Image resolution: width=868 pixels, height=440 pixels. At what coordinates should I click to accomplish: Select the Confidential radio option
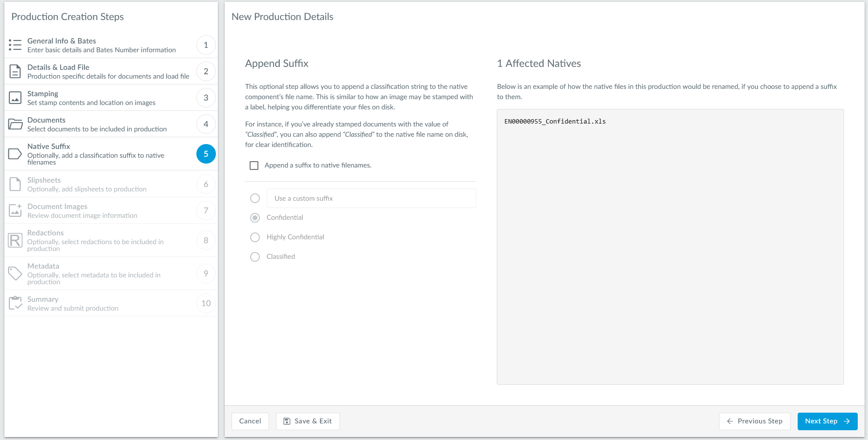tap(255, 218)
